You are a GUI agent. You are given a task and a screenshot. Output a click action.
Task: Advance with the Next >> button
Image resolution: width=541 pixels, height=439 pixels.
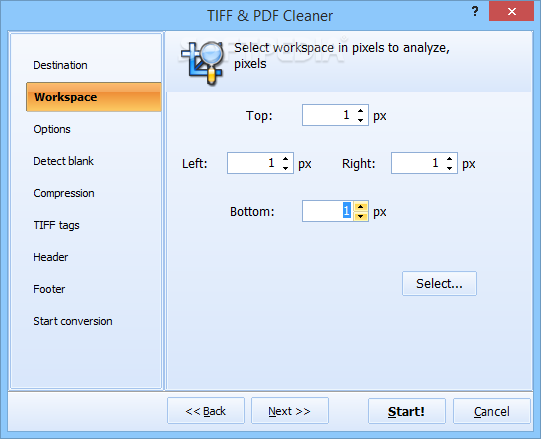coord(290,411)
